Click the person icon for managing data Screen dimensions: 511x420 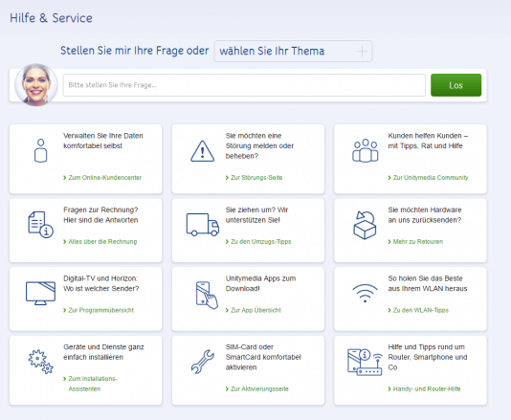pos(41,150)
